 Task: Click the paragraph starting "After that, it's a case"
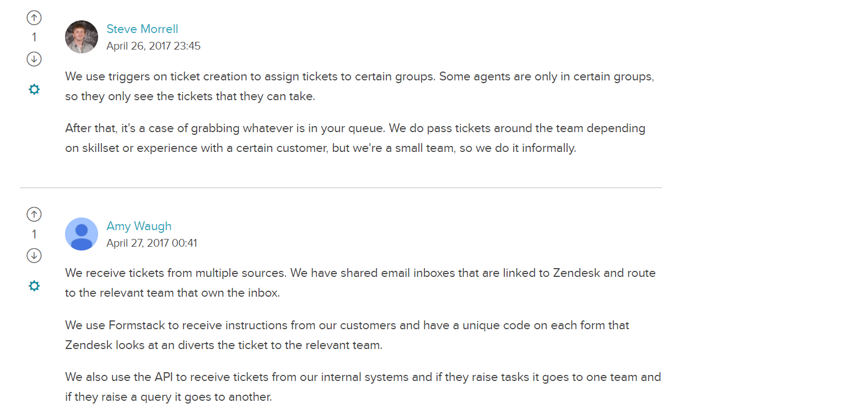pyautogui.click(x=355, y=138)
